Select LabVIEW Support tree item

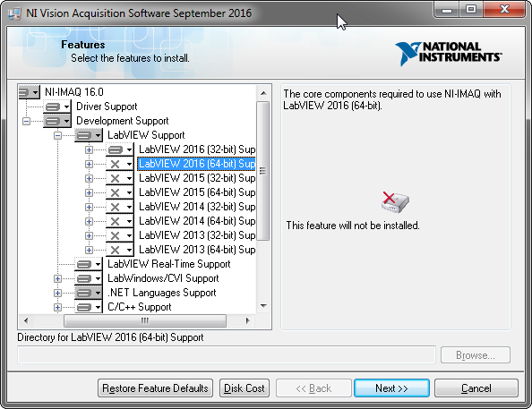click(146, 135)
